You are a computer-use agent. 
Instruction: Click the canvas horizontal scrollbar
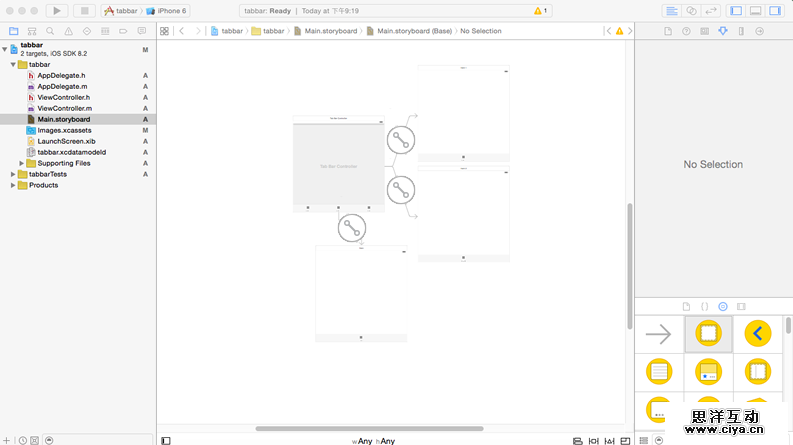(x=369, y=428)
